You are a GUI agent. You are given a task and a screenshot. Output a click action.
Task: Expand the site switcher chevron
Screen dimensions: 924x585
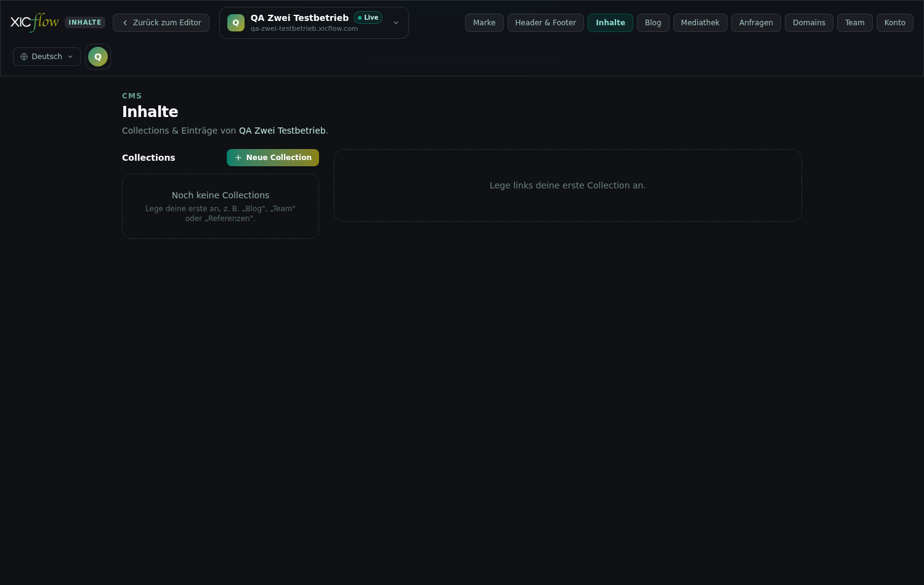click(x=396, y=23)
